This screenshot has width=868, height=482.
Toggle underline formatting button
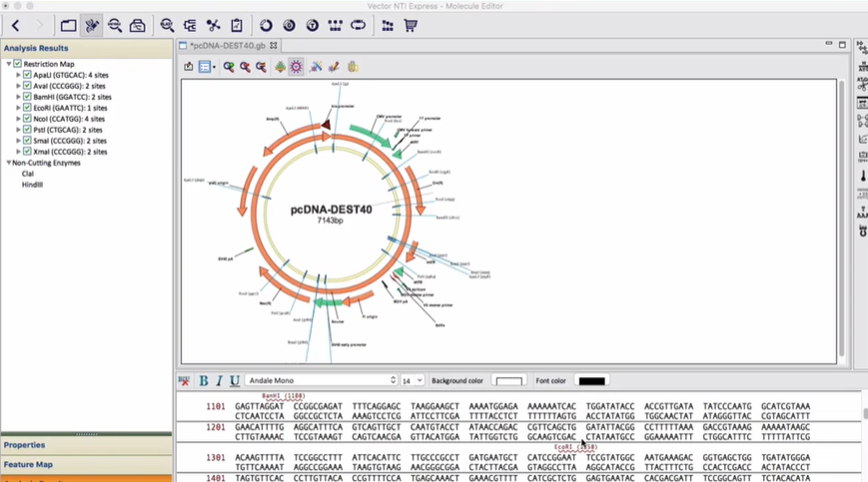tap(235, 380)
